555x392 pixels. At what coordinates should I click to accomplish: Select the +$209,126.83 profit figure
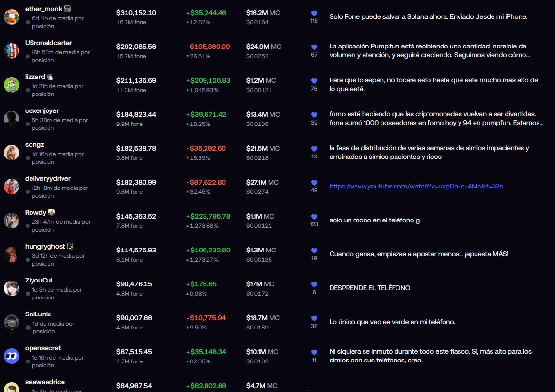(x=208, y=80)
